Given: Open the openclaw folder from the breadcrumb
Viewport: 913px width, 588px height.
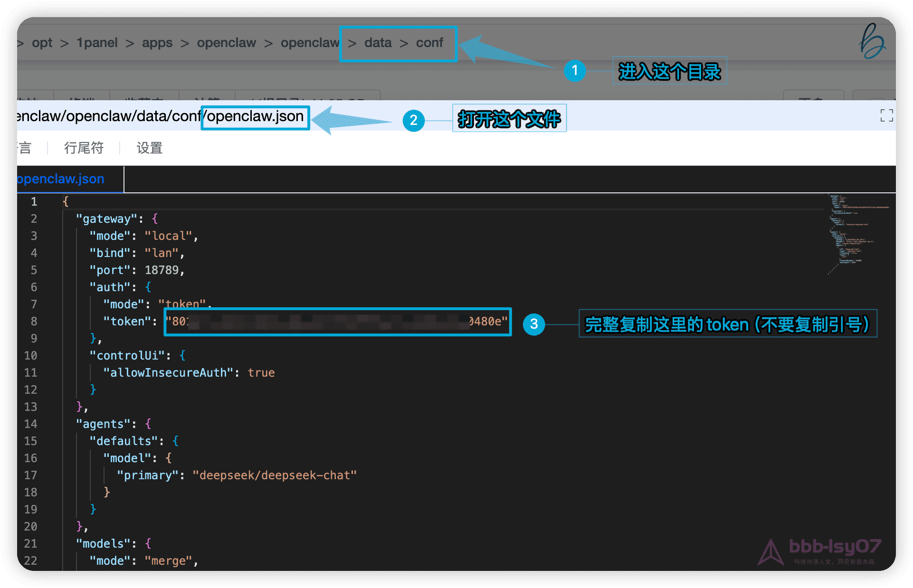Looking at the screenshot, I should [227, 42].
